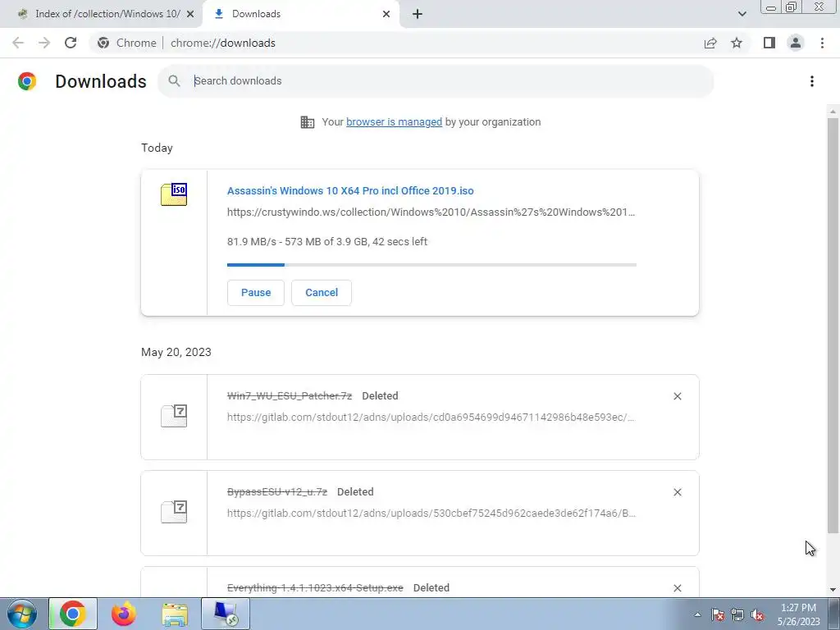Open Action Center flag icon
840x630 pixels.
[717, 614]
